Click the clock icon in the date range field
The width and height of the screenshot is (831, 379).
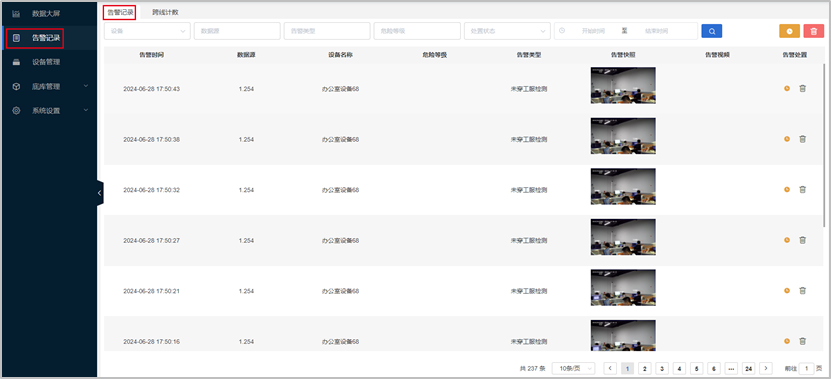click(x=562, y=31)
